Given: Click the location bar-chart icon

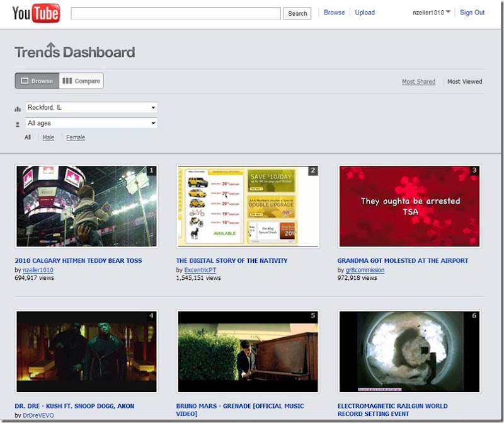Looking at the screenshot, I should pyautogui.click(x=18, y=108).
